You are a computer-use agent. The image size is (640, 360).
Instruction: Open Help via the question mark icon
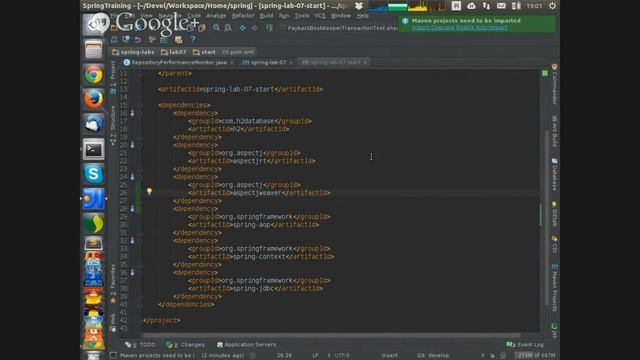(193, 40)
